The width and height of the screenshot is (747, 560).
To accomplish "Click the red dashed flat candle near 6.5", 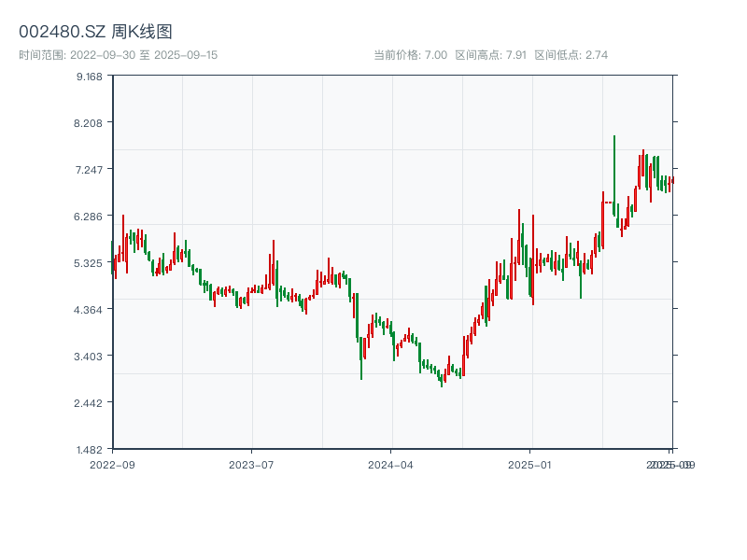I will [x=608, y=203].
